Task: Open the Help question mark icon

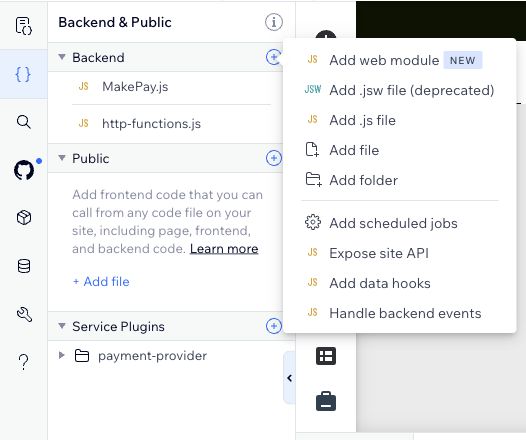Action: [23, 362]
